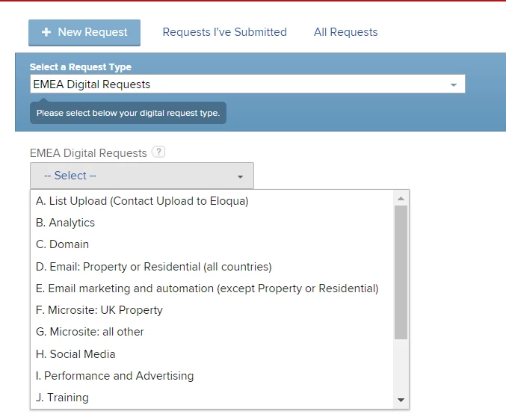Open the Select a Request Type dropdown
This screenshot has width=506, height=420.
[x=247, y=84]
